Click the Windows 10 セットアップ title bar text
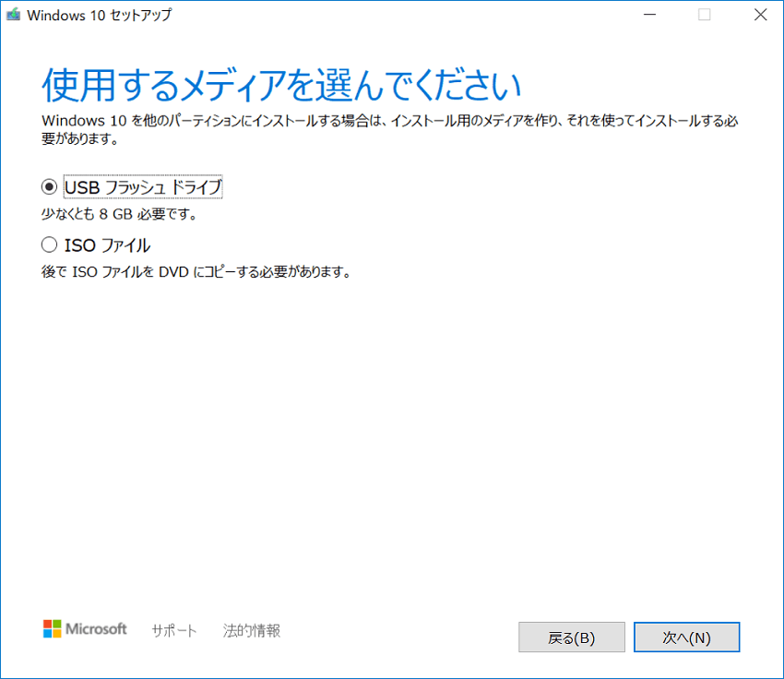The width and height of the screenshot is (784, 679). coord(100,15)
